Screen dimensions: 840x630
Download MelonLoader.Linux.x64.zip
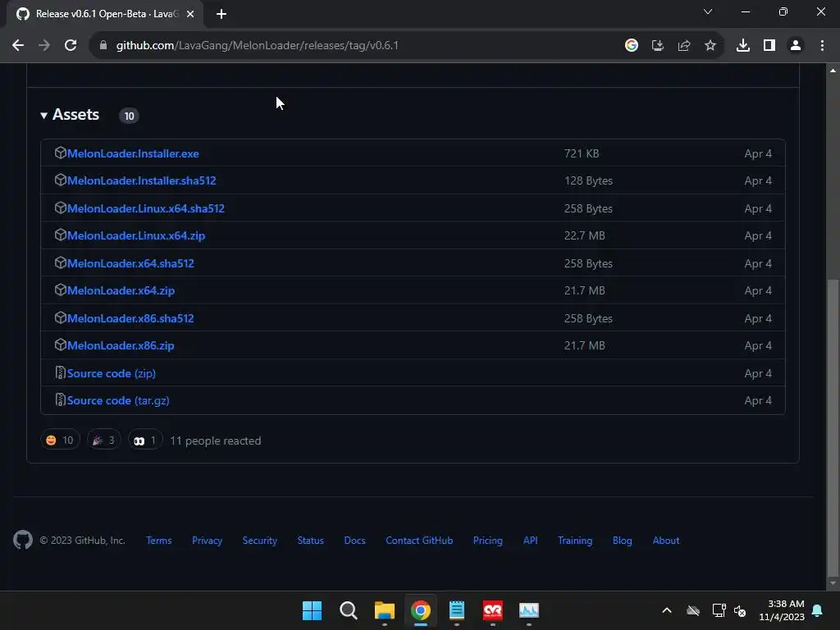click(136, 235)
